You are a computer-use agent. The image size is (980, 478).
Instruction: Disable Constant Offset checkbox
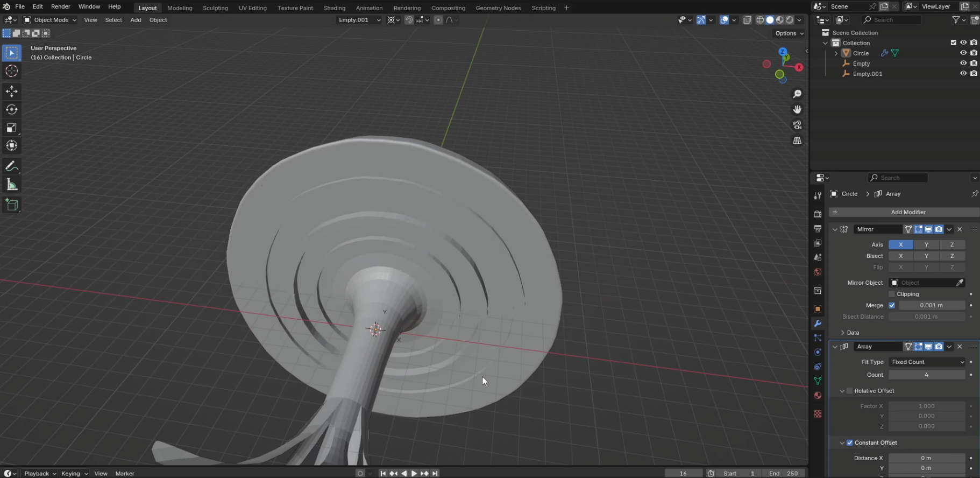850,443
